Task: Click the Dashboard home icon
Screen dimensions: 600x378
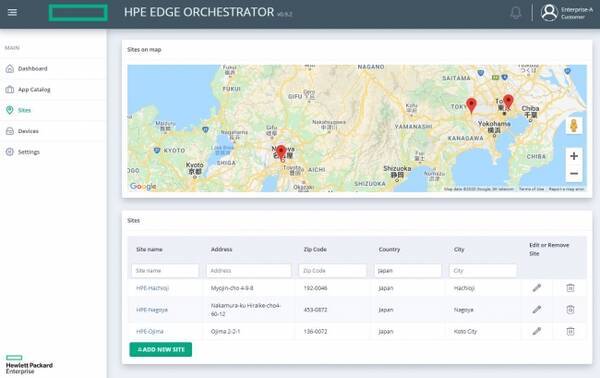Action: tap(10, 68)
